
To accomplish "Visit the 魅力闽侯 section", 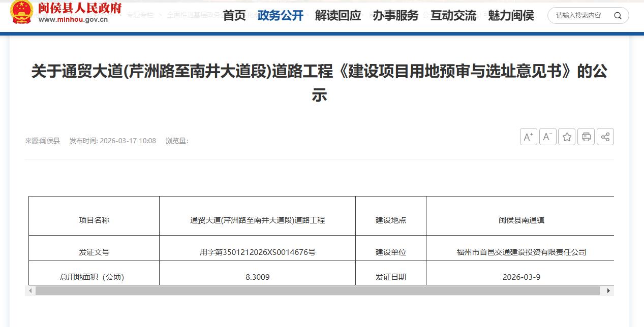I will click(511, 16).
